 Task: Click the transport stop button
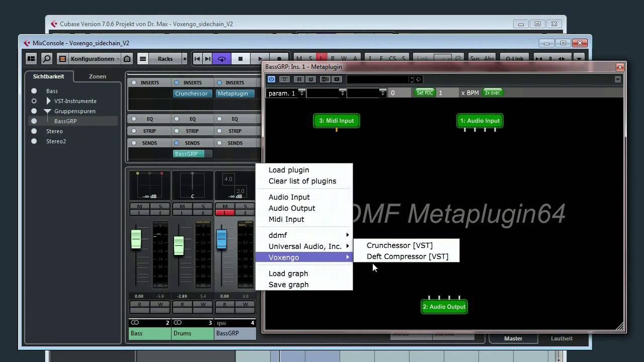point(240,59)
